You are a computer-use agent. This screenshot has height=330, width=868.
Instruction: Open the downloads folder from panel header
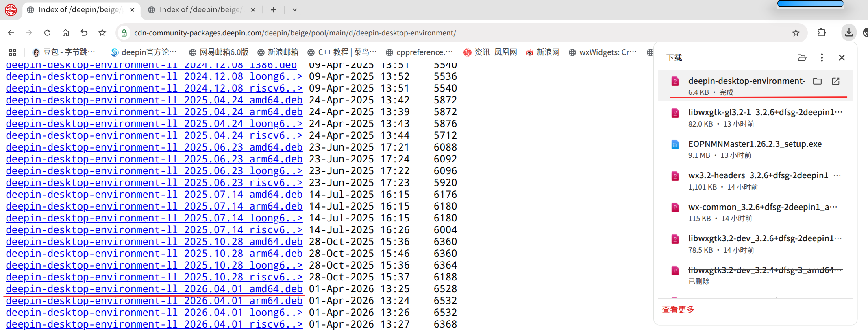pos(802,58)
